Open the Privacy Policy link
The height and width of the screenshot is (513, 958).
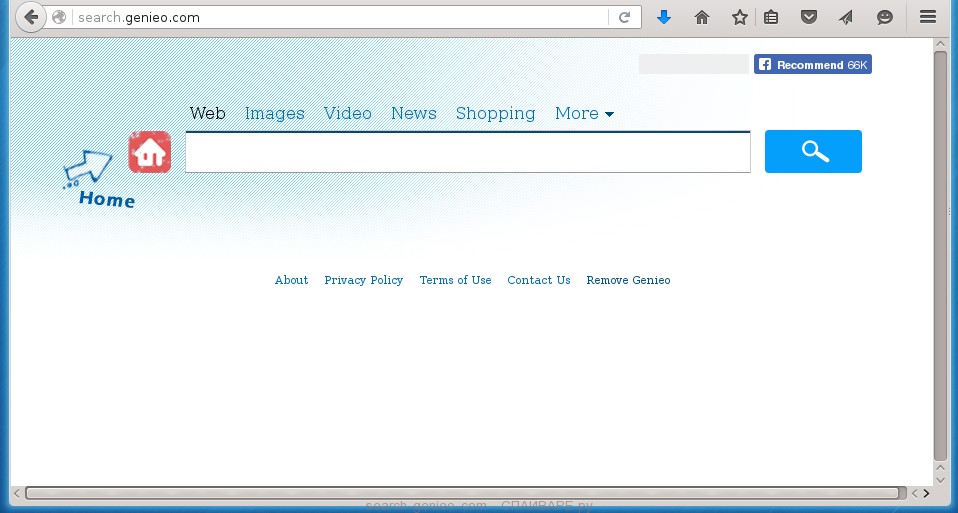click(x=363, y=280)
